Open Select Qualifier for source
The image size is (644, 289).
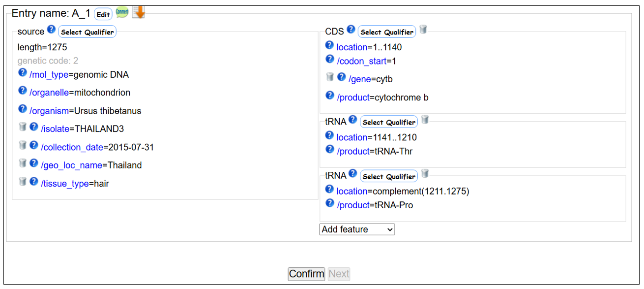(x=87, y=32)
